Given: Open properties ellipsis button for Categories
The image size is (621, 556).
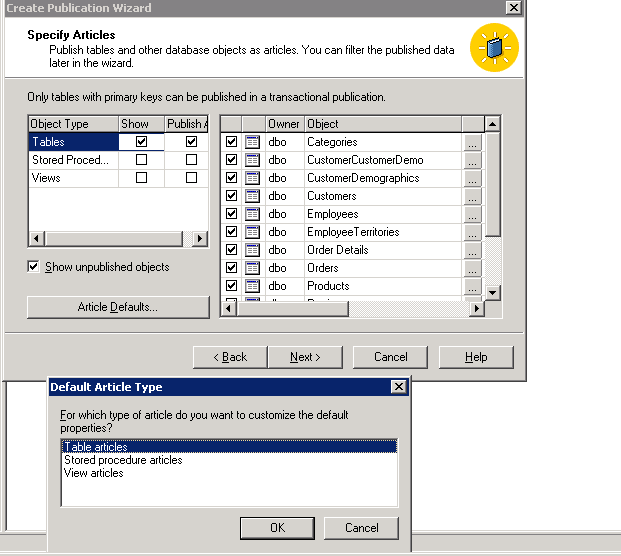Looking at the screenshot, I should (x=473, y=142).
